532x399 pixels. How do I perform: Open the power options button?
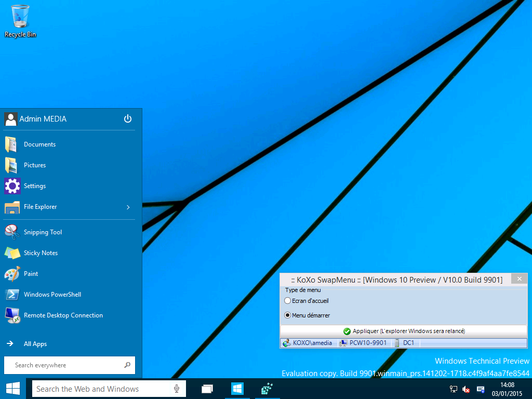click(128, 119)
